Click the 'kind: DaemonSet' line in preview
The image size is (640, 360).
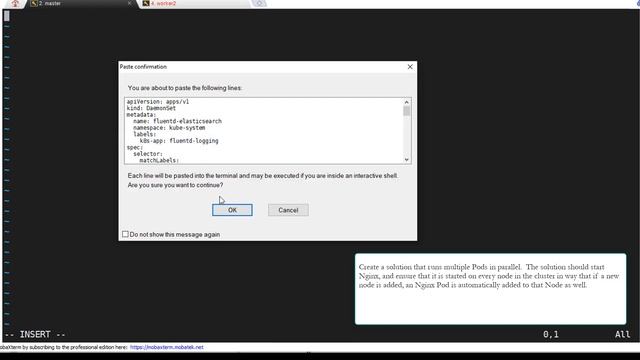[151, 108]
